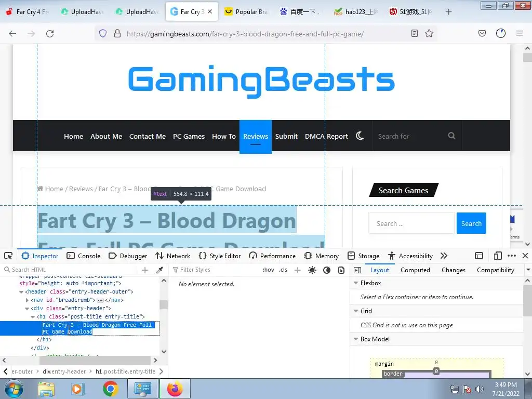Open Firefox hamburger application menu
532x399 pixels.
pyautogui.click(x=520, y=33)
